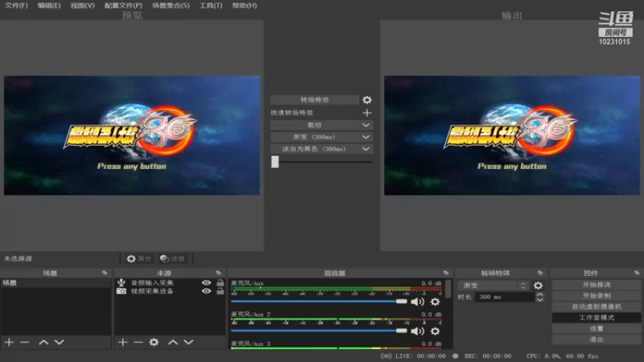Mute the 麦克风/Aux 2 channel speaker
644x362 pixels.
[418, 331]
